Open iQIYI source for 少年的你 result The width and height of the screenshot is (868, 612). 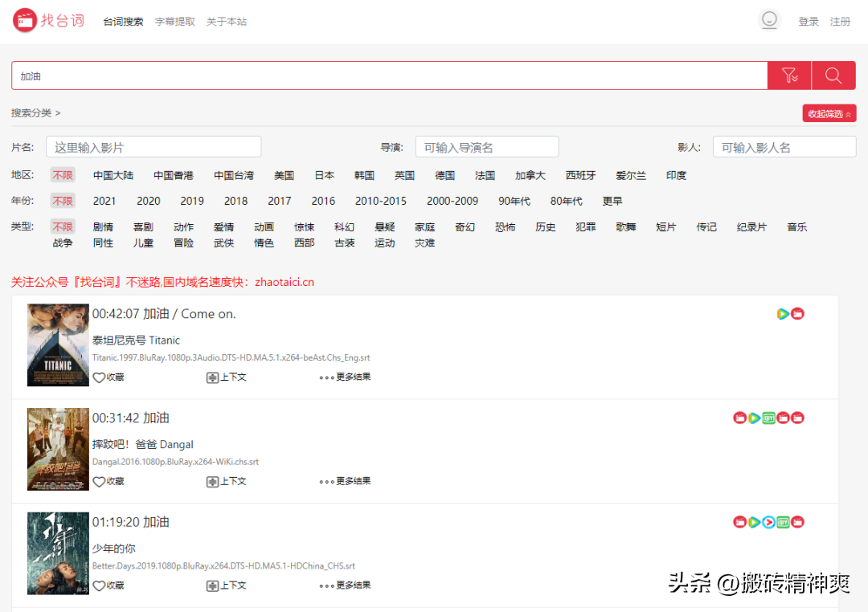coord(783,522)
